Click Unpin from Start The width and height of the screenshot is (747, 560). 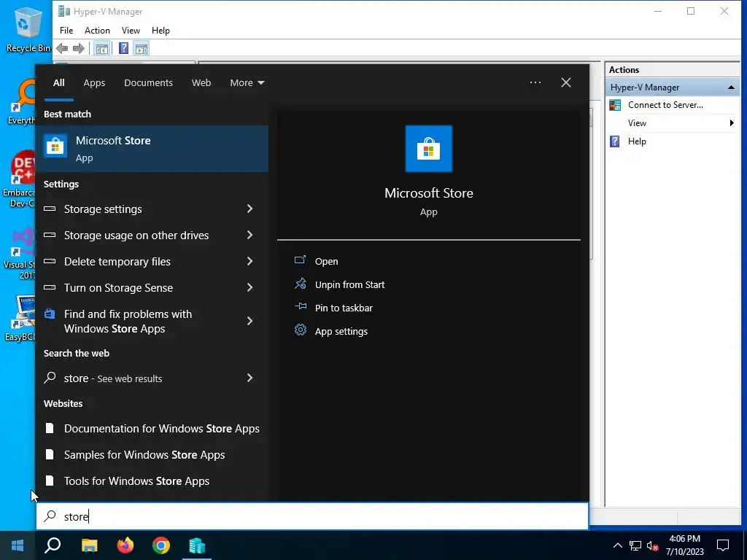click(349, 285)
